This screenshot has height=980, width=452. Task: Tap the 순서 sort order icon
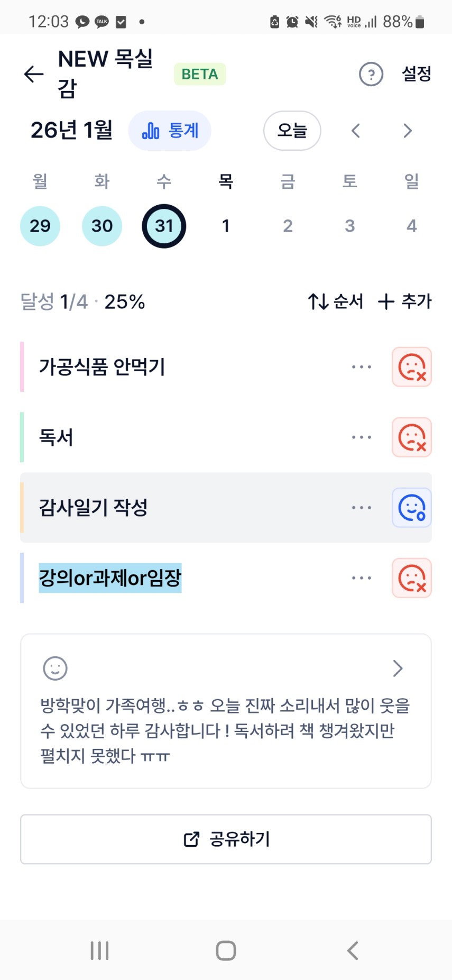(318, 301)
